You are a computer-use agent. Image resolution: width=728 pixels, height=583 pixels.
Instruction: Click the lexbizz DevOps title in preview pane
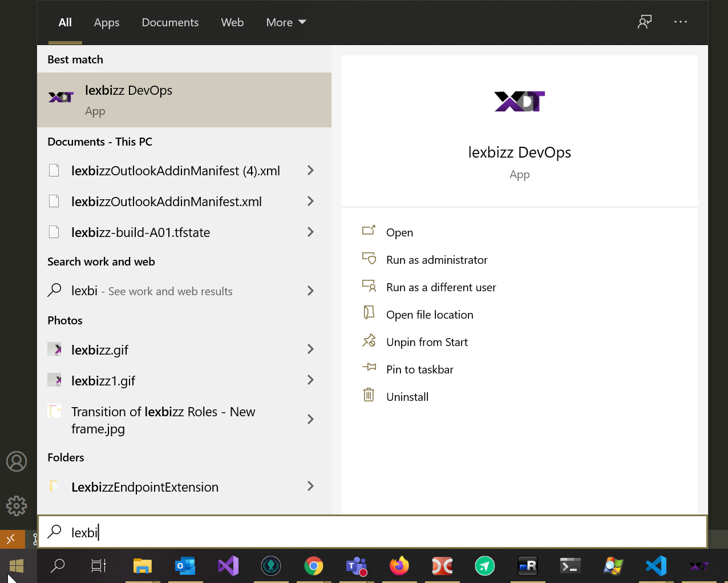click(x=520, y=152)
